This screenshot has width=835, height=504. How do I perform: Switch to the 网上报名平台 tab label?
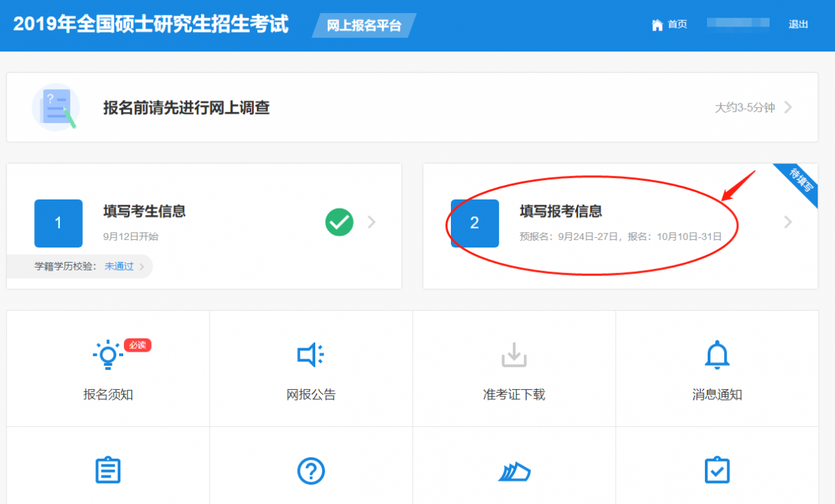click(363, 25)
